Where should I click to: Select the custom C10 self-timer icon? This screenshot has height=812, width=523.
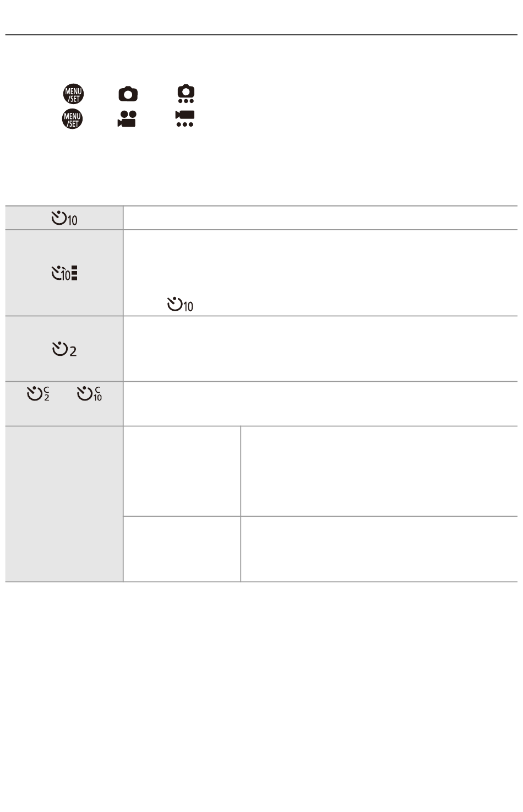coord(89,394)
